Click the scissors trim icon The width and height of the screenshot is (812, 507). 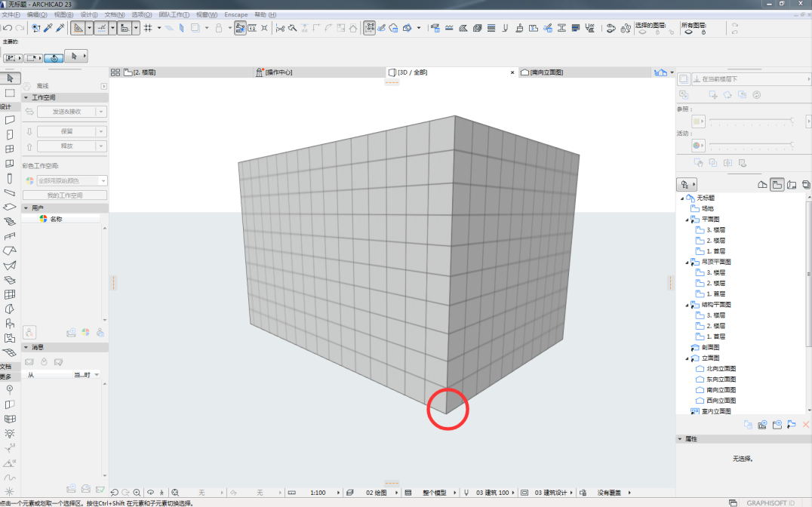click(280, 28)
